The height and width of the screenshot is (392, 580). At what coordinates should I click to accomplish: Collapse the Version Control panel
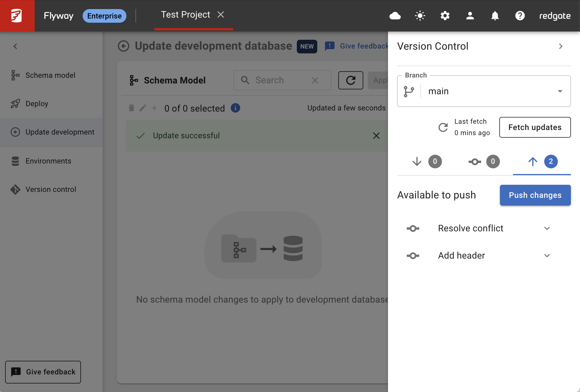pyautogui.click(x=561, y=46)
